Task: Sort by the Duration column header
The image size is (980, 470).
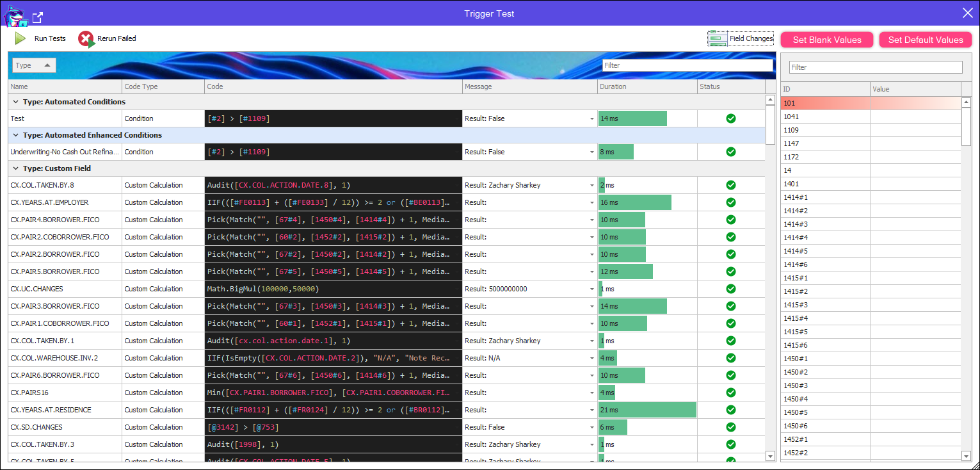Action: pos(647,86)
